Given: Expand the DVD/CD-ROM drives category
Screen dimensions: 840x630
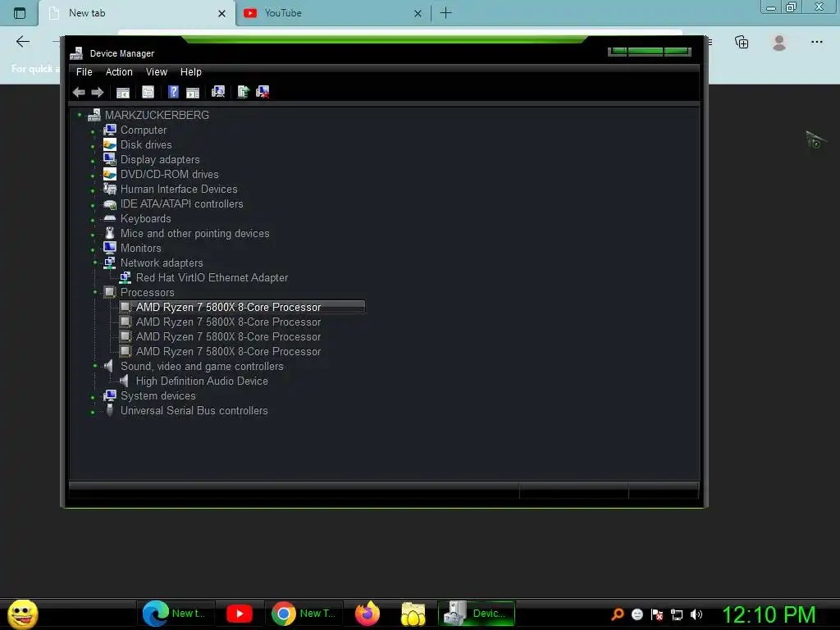Looking at the screenshot, I should tap(94, 176).
